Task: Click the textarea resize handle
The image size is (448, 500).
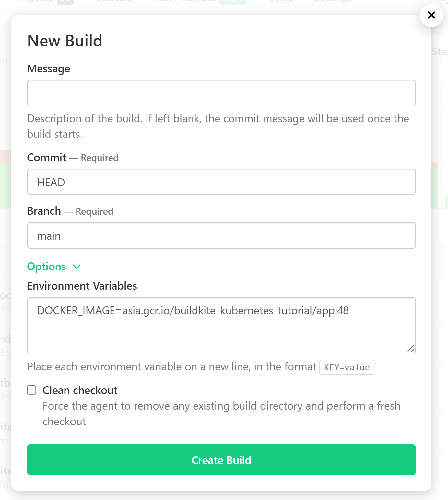Action: click(410, 349)
